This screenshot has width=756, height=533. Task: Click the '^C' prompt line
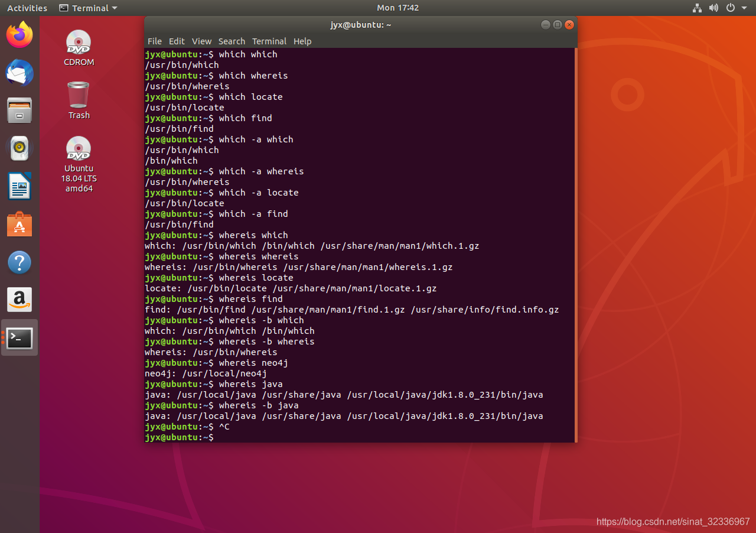187,427
